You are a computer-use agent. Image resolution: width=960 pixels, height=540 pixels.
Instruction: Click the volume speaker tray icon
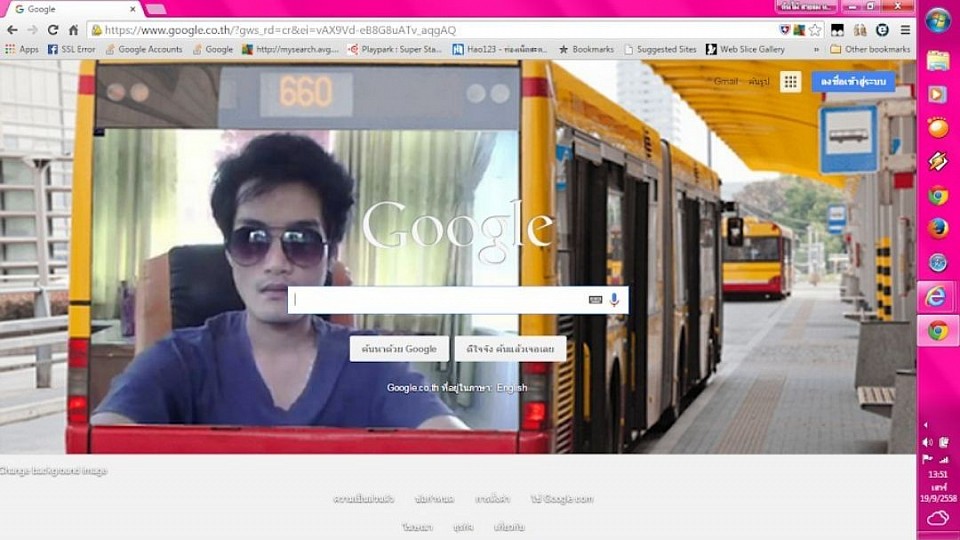pos(928,442)
